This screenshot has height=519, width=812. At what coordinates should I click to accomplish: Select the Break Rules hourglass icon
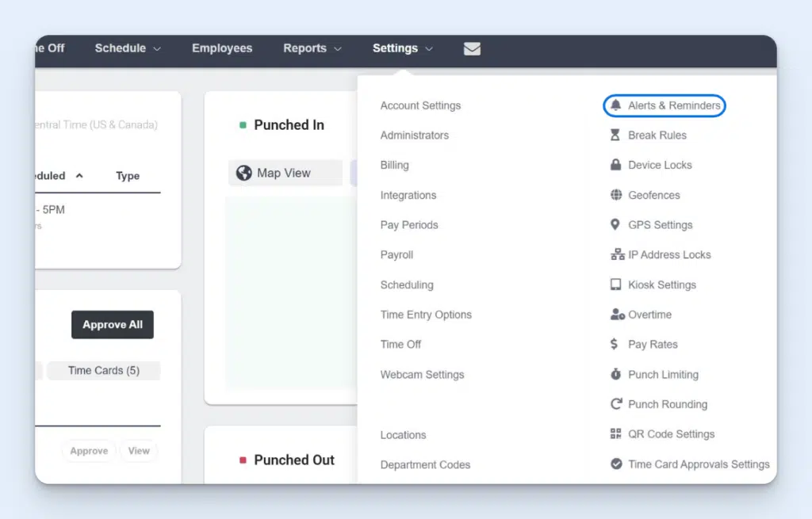(x=615, y=135)
